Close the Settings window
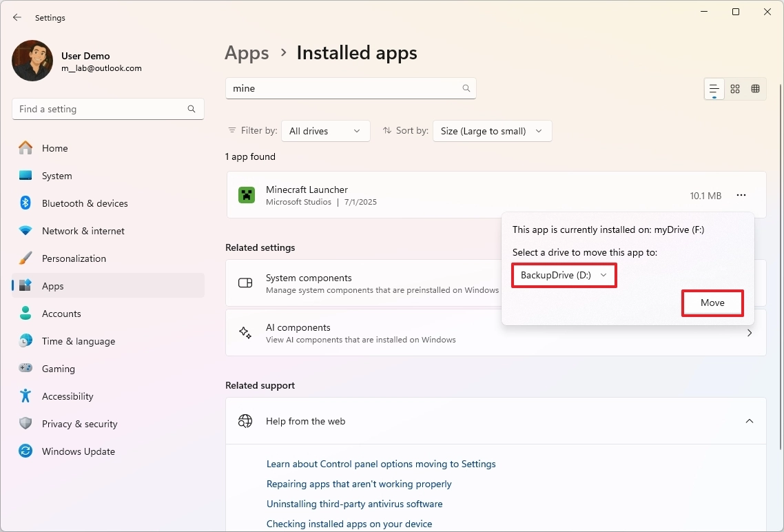Viewport: 784px width, 532px height. [x=767, y=12]
